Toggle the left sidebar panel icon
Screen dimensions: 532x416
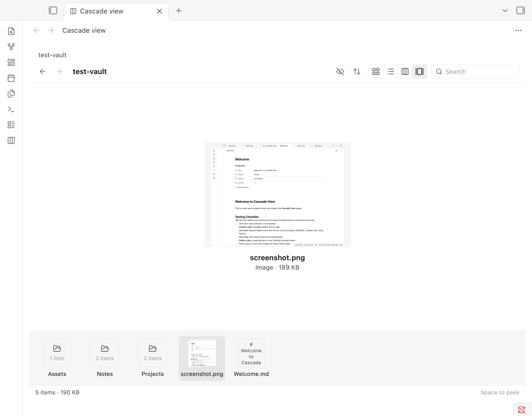click(x=53, y=11)
